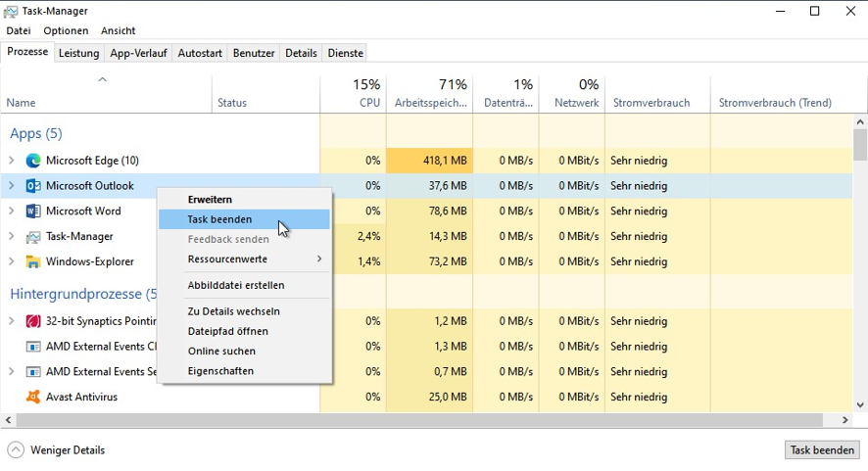The image size is (868, 471).
Task: Open the Ansicht menu
Action: pyautogui.click(x=118, y=30)
